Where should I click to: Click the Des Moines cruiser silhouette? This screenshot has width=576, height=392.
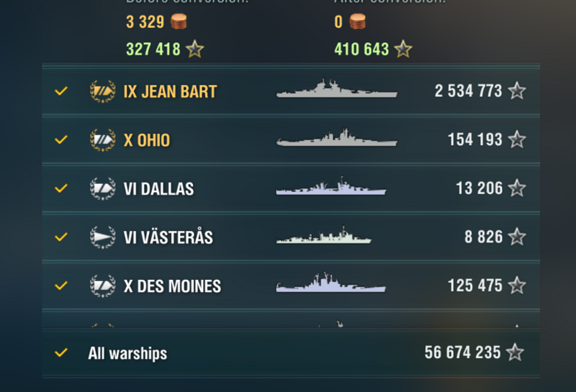[x=330, y=283]
